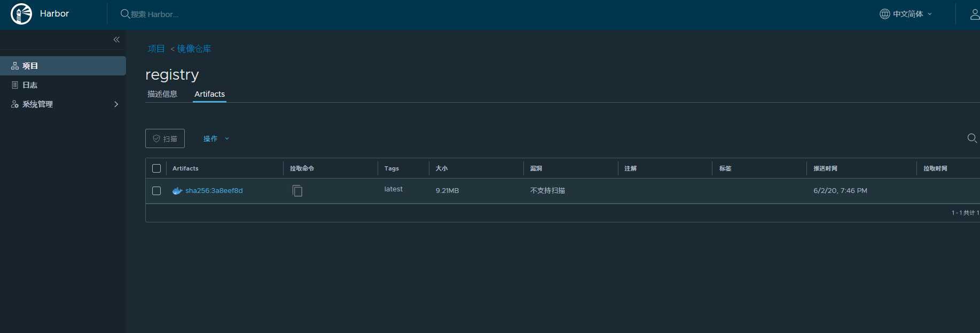Click the latest tag cell
This screenshot has height=333, width=980.
(x=394, y=189)
